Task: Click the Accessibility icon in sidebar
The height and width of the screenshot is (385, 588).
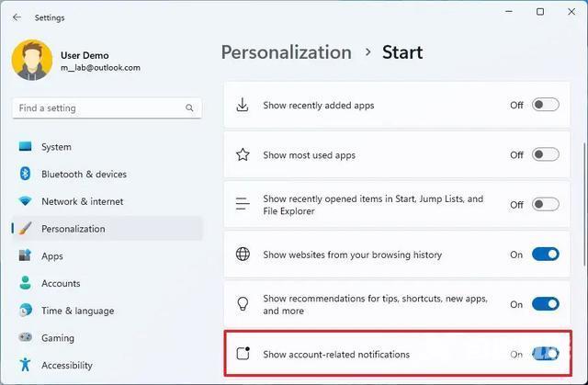Action: (x=25, y=365)
